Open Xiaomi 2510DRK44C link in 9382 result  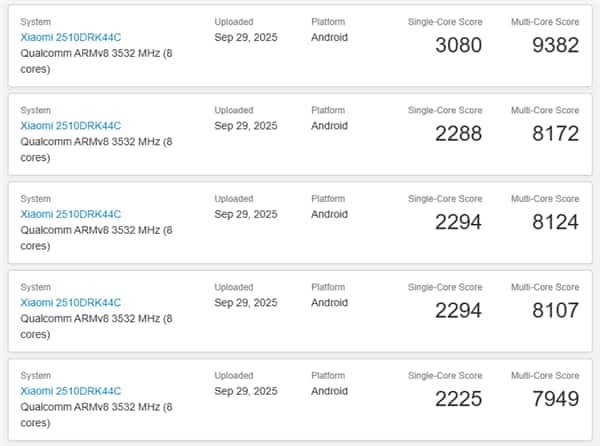click(x=70, y=38)
